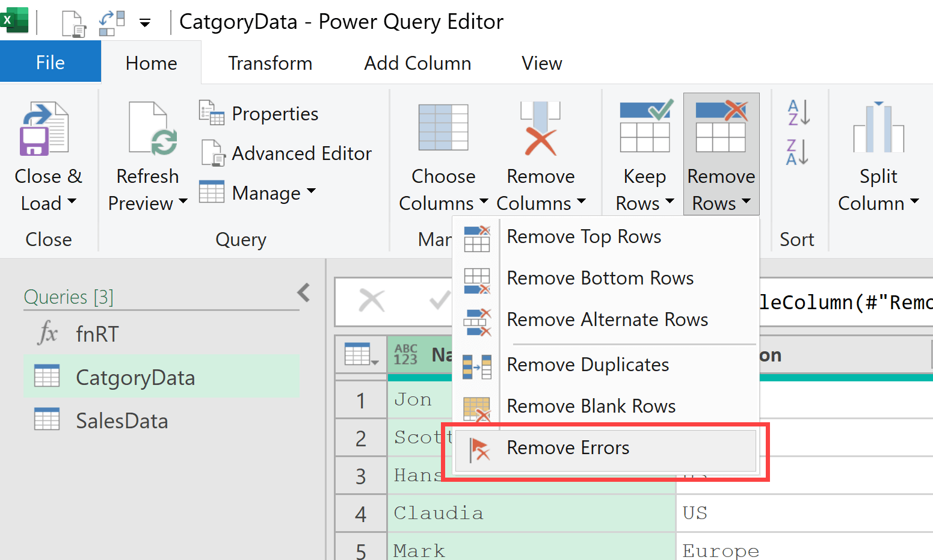Choose Remove Alternate Rows from the menu

pyautogui.click(x=606, y=320)
